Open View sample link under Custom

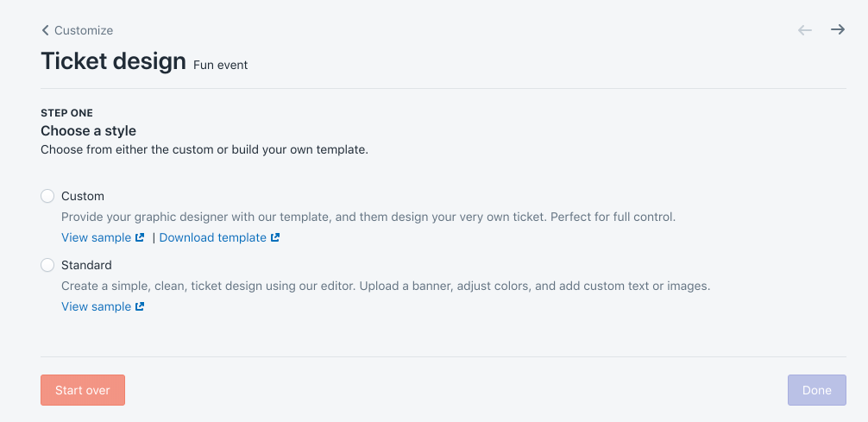pos(97,237)
